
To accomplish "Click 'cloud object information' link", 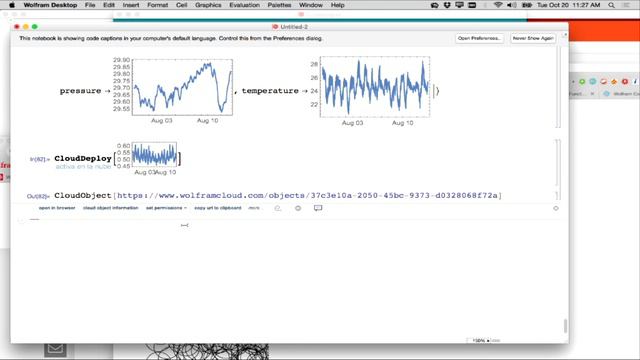I will click(x=111, y=208).
